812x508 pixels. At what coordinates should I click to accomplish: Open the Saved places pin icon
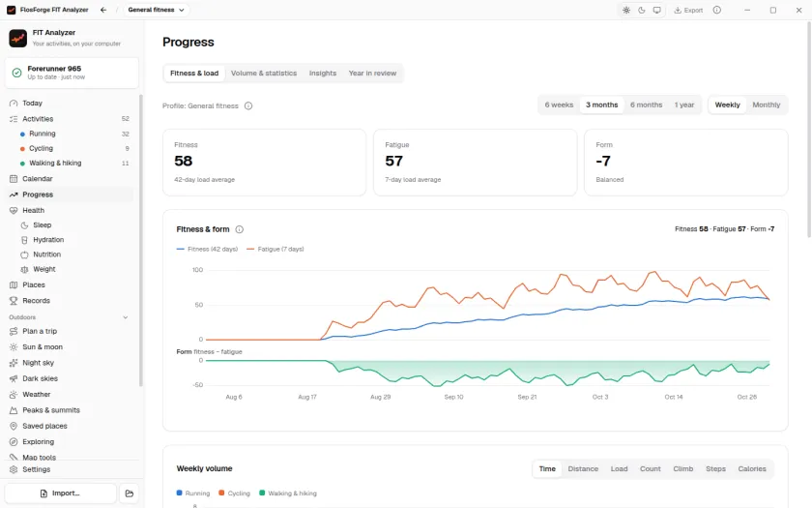click(x=14, y=426)
